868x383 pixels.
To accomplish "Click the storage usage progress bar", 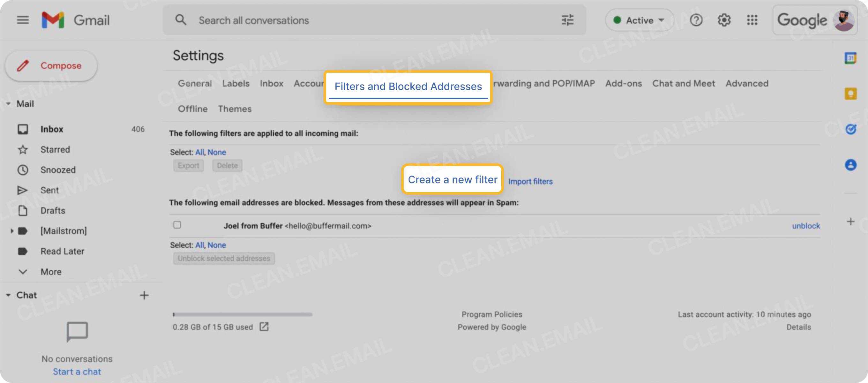I will 243,315.
